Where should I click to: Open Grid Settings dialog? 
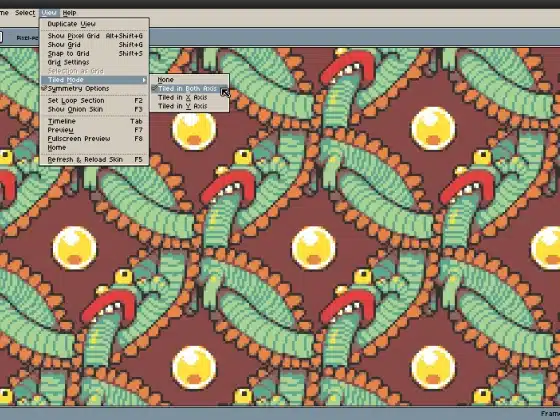94,62
